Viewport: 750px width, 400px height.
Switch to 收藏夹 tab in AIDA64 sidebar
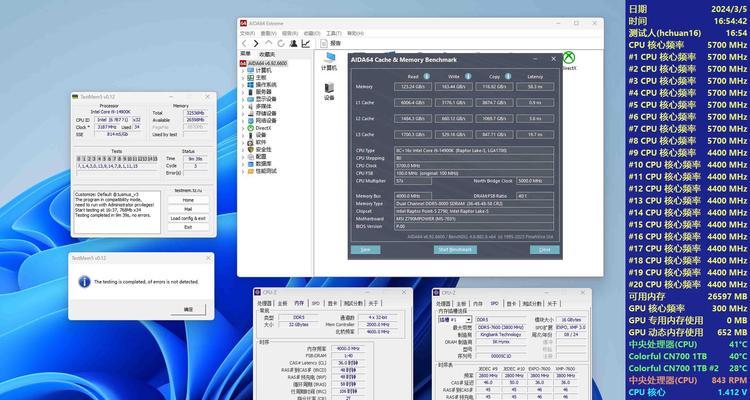click(x=267, y=54)
